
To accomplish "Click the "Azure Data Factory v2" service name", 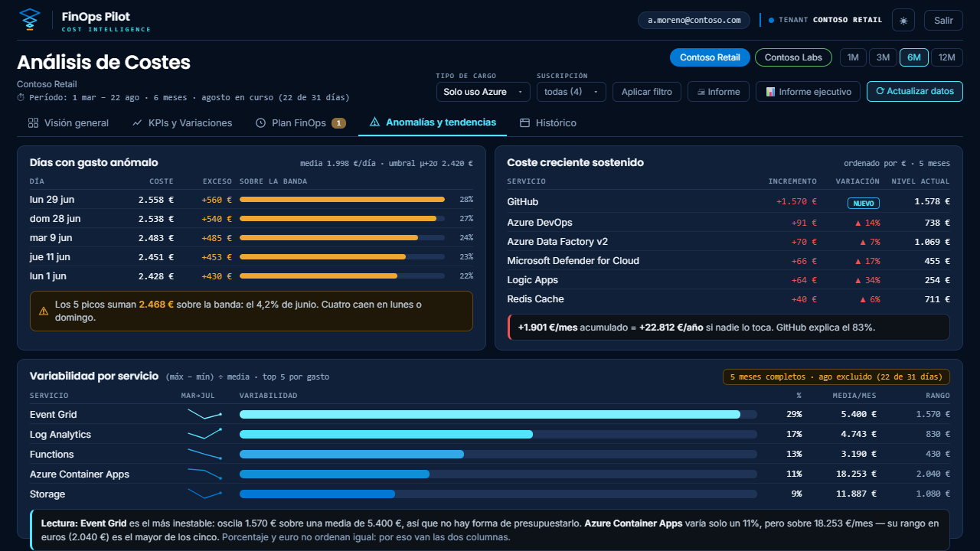I will point(557,242).
